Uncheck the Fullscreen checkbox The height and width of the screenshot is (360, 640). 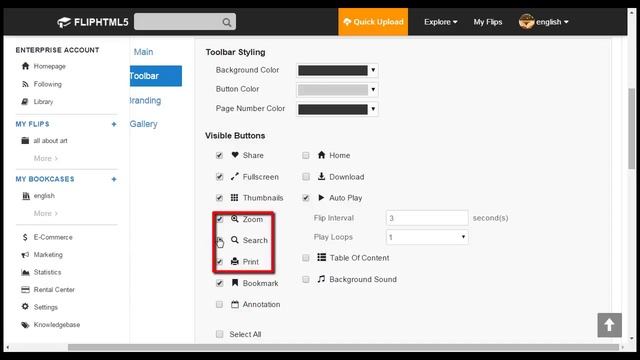(x=220, y=177)
